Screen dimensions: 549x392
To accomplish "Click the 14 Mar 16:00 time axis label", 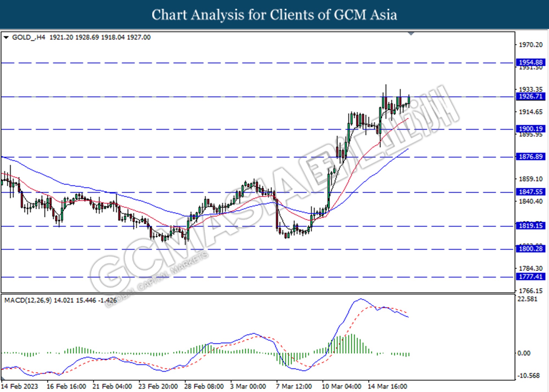I will tap(387, 387).
